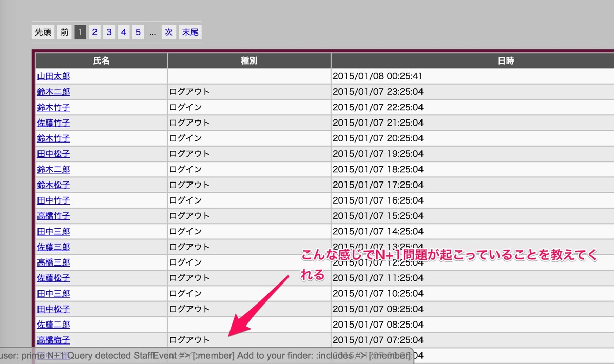Select the 高橋梅子 name link

(x=53, y=340)
